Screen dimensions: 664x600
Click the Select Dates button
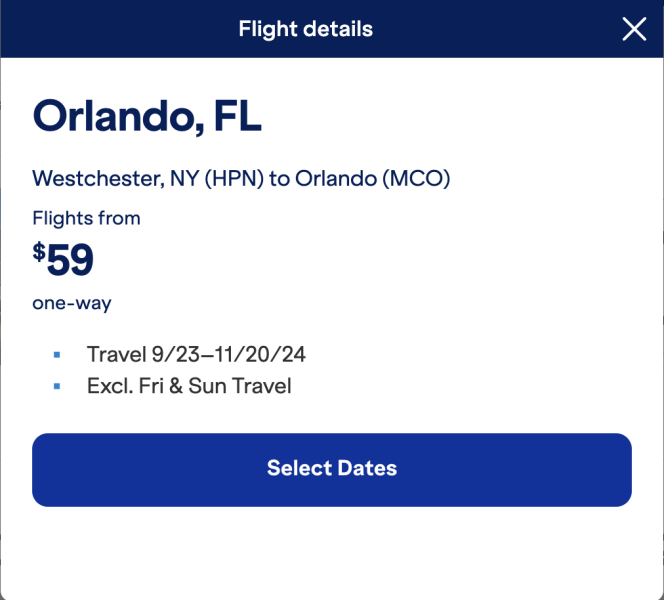pyautogui.click(x=332, y=469)
